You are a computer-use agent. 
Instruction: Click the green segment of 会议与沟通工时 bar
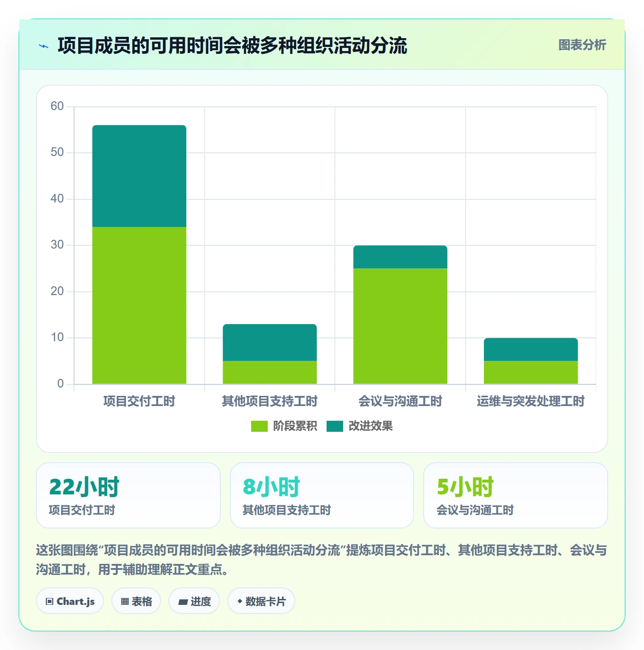(x=400, y=326)
